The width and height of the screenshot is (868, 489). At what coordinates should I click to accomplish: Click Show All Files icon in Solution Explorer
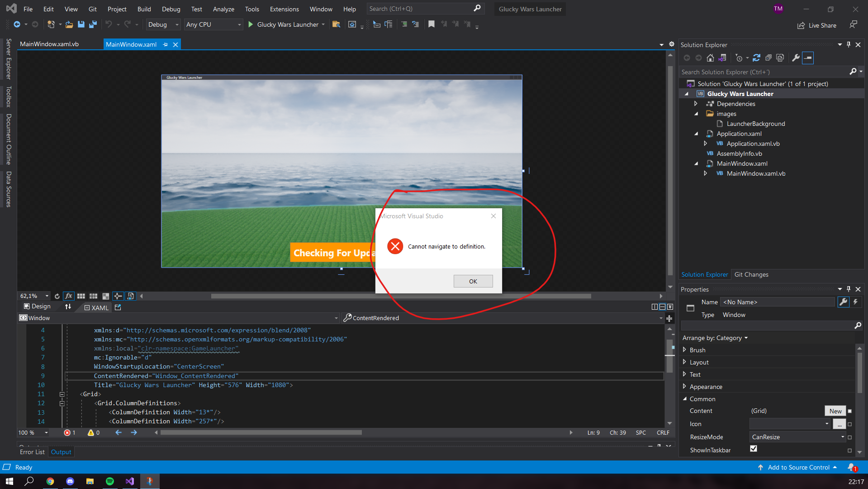pyautogui.click(x=780, y=58)
